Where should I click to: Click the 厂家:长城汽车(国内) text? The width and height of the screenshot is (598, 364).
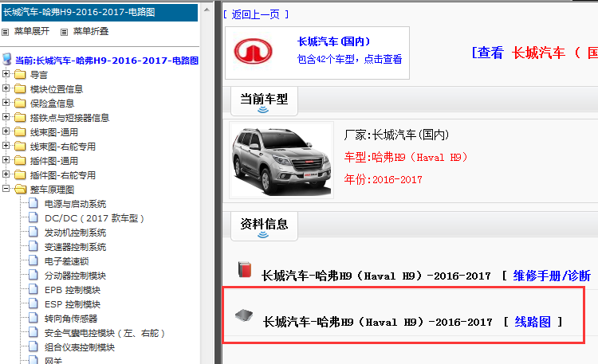396,135
